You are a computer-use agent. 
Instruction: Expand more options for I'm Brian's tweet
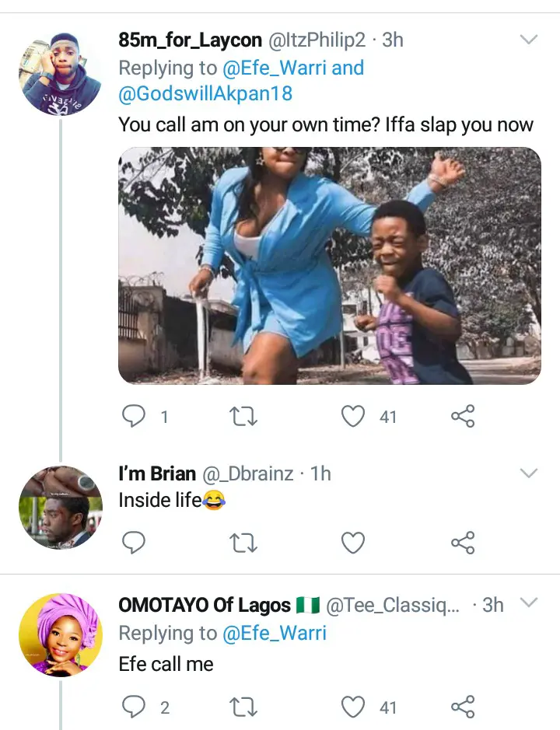tap(529, 473)
